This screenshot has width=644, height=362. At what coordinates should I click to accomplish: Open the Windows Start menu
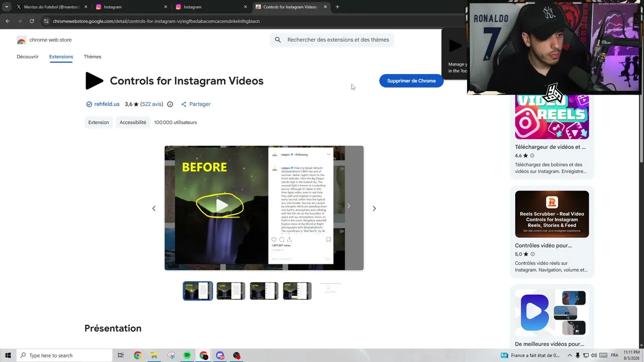pos(8,355)
